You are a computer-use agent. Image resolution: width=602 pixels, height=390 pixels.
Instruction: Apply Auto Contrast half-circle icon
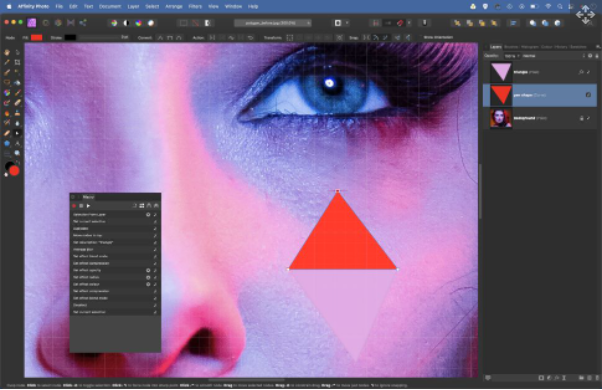tap(126, 23)
